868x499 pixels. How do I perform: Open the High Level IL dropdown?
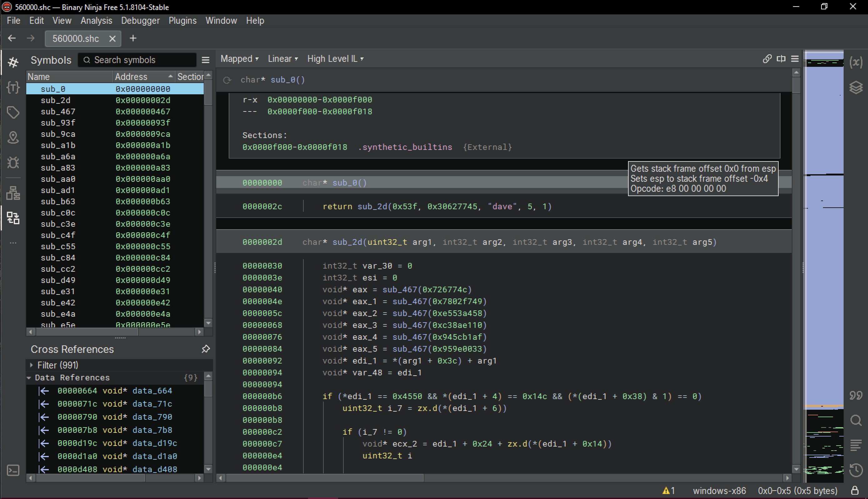pos(335,59)
